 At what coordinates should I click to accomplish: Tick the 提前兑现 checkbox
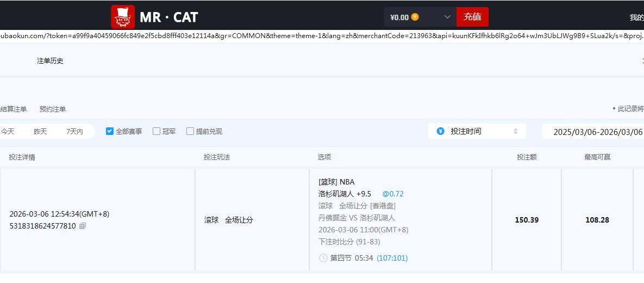tap(190, 131)
